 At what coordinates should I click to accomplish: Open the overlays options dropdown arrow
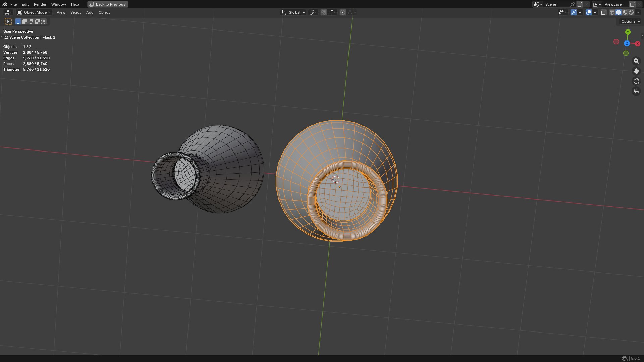coord(595,12)
